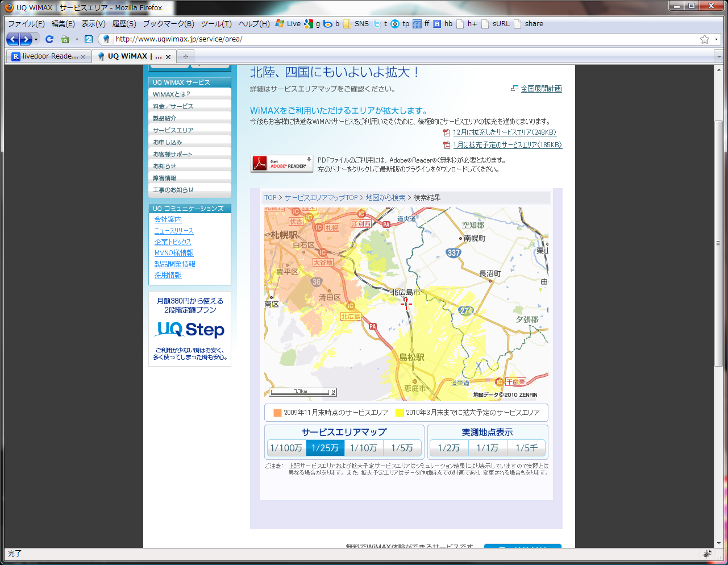Open the ツール(T) menu
The image size is (728, 565).
[x=216, y=23]
